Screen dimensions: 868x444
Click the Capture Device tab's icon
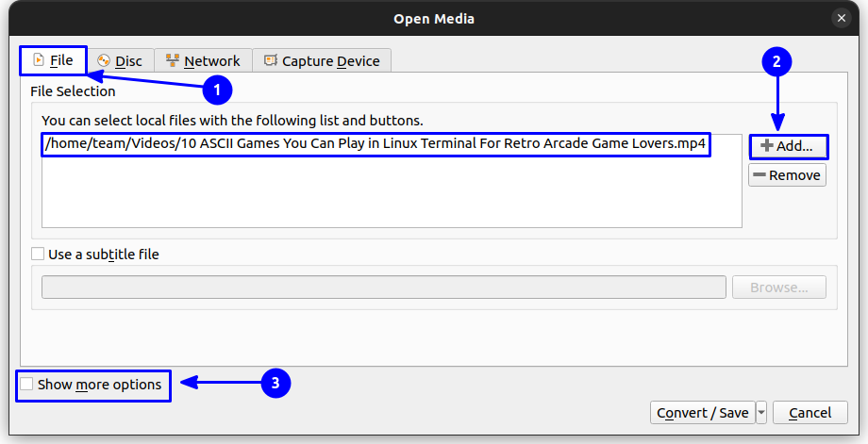coord(271,60)
